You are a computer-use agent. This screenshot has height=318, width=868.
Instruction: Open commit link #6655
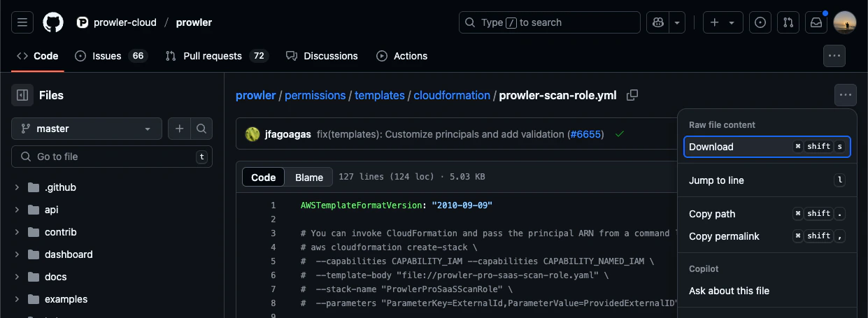[585, 134]
